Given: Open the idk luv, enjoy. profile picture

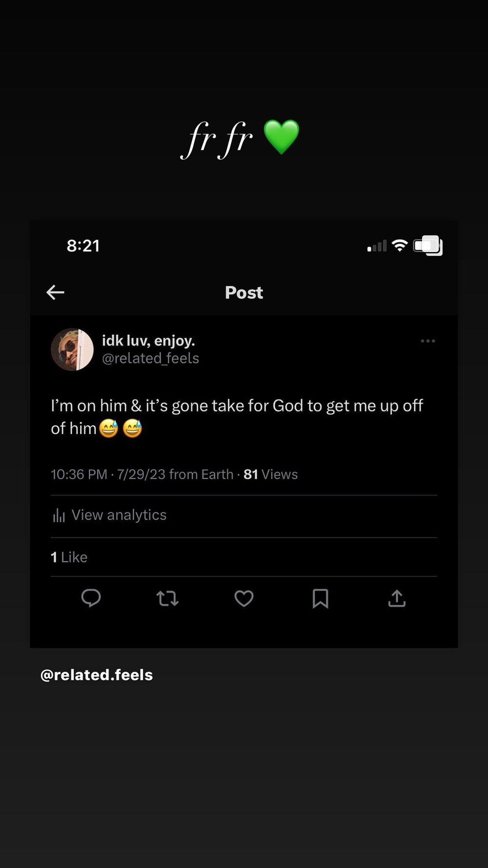Looking at the screenshot, I should (72, 350).
